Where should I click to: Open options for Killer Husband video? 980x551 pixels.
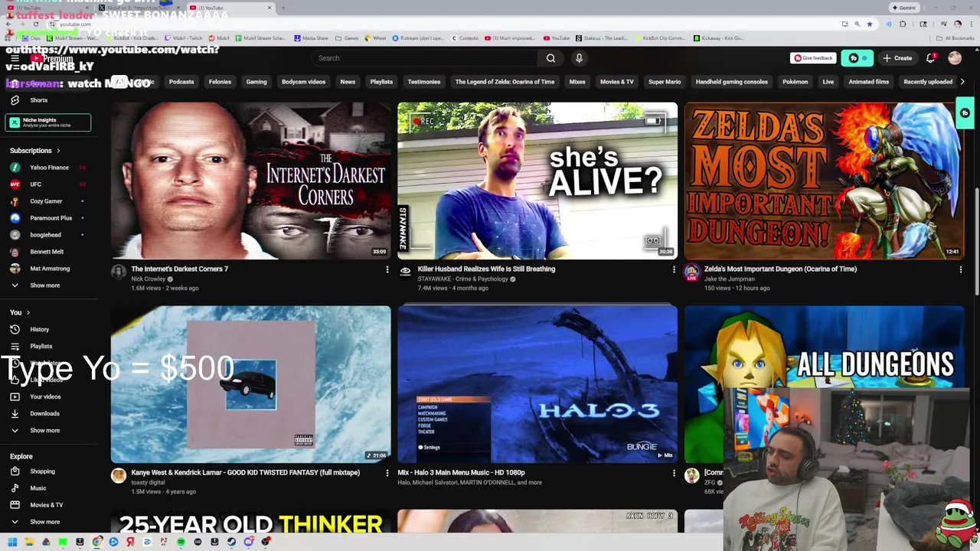point(674,269)
